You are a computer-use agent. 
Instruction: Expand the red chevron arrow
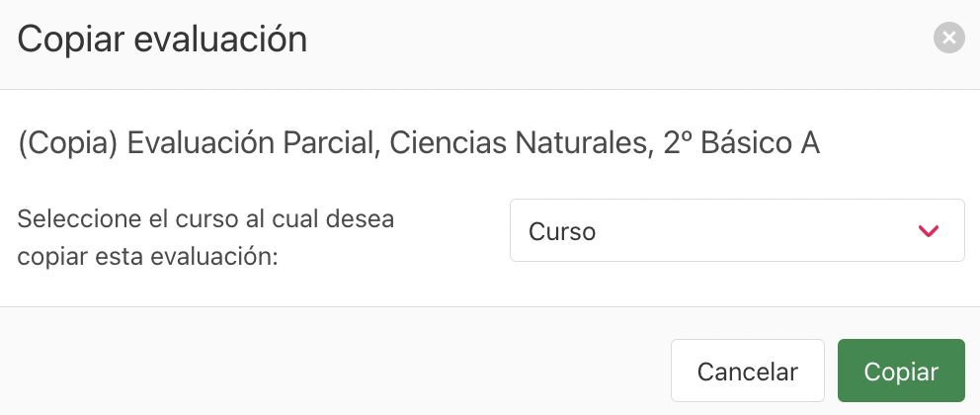point(928,231)
